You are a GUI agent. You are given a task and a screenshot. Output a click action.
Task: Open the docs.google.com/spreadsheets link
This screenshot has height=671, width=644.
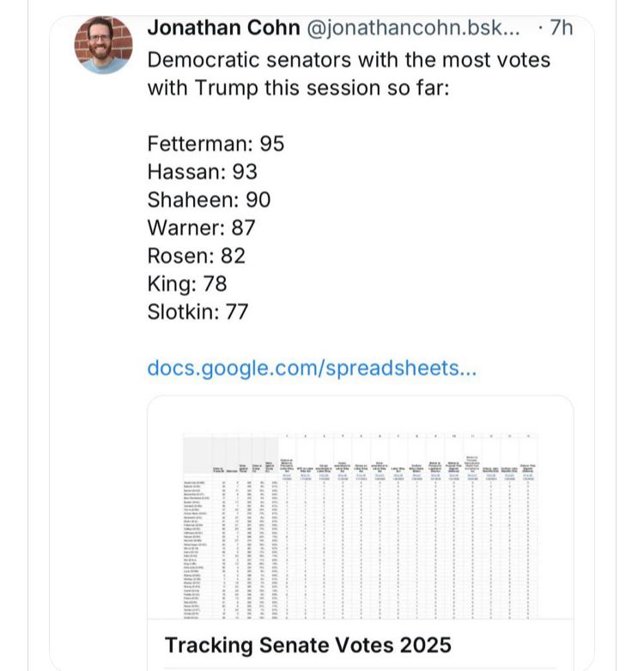(312, 368)
